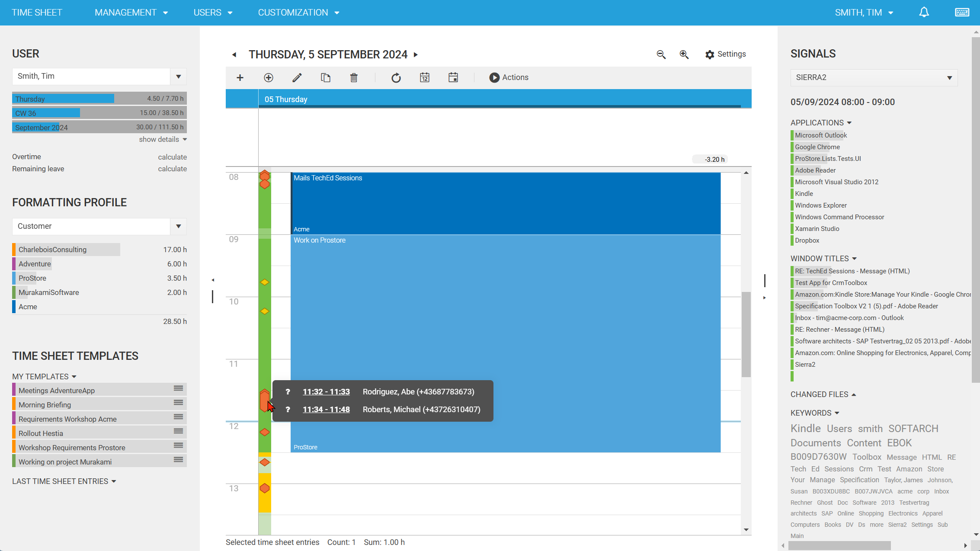This screenshot has width=980, height=551.
Task: Open the Smith, Tim user dropdown
Action: pos(178,77)
